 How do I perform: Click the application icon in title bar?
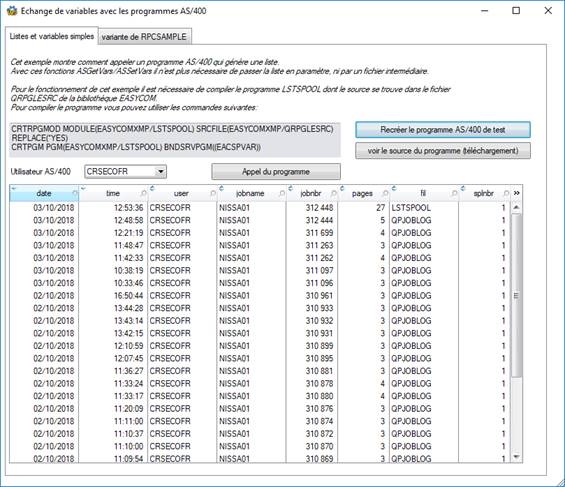coord(12,11)
